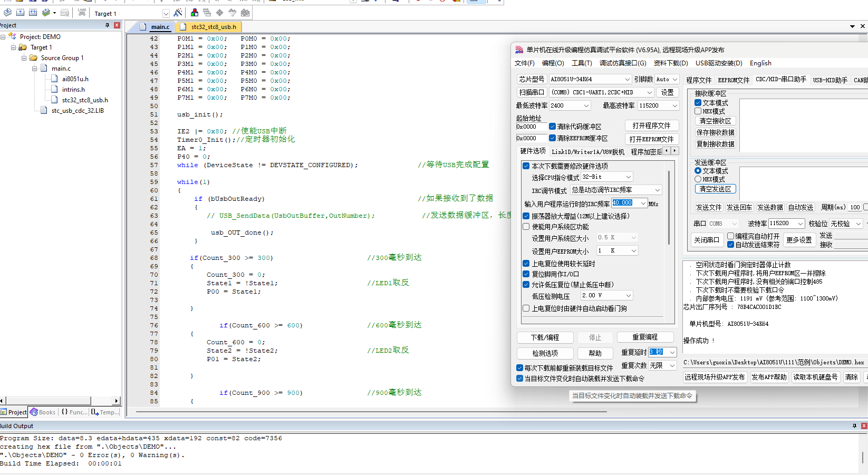The width and height of the screenshot is (868, 475).
Task: Click the pin icon in Project panel header
Action: pyautogui.click(x=108, y=25)
